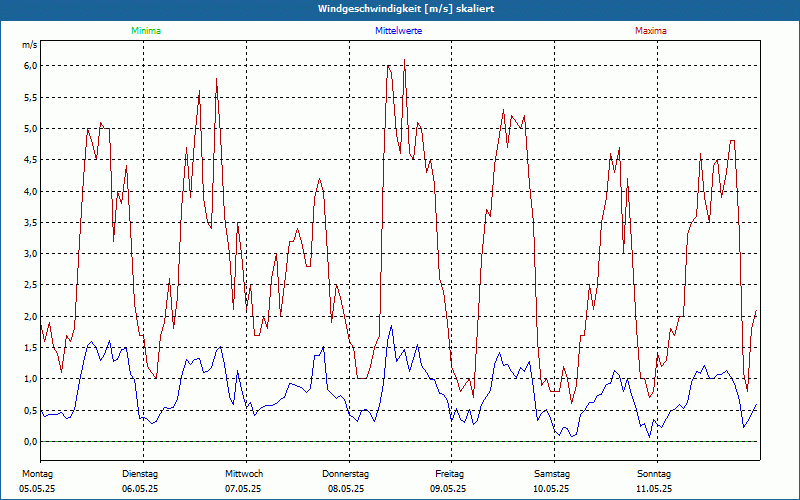Click the '1,0' y-axis value

[31, 379]
